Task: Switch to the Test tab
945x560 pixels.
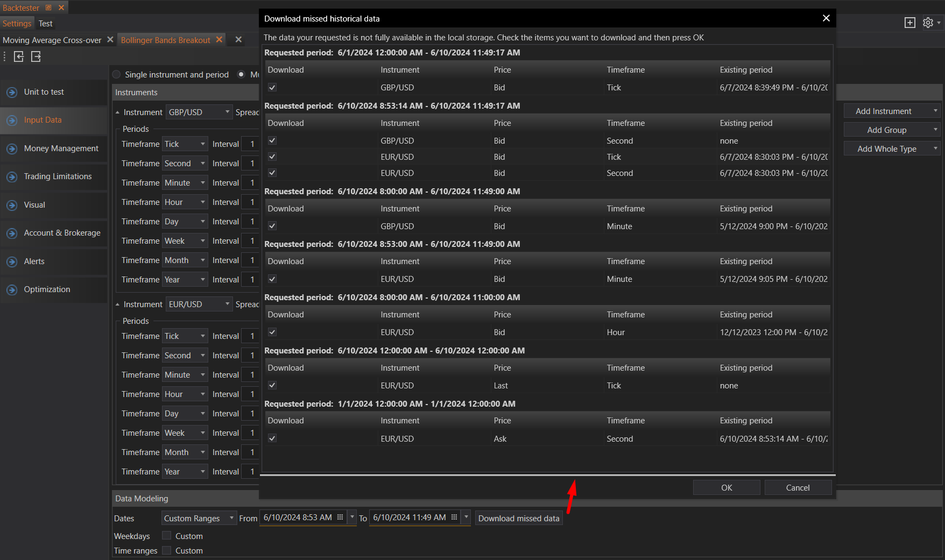Action: pyautogui.click(x=46, y=24)
